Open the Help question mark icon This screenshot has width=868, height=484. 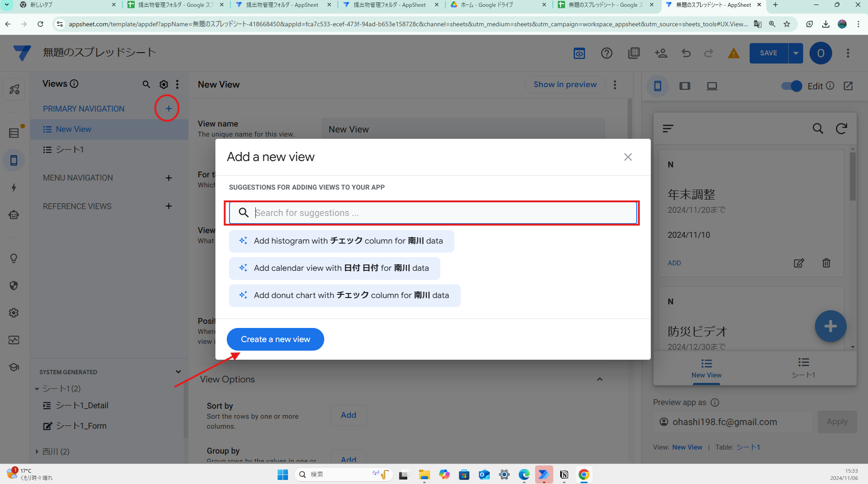[x=606, y=54]
